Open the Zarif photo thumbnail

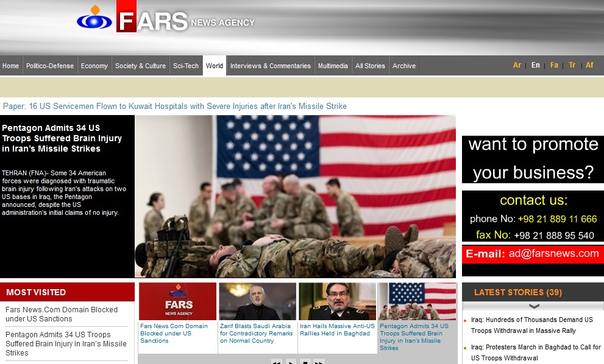pyautogui.click(x=257, y=301)
